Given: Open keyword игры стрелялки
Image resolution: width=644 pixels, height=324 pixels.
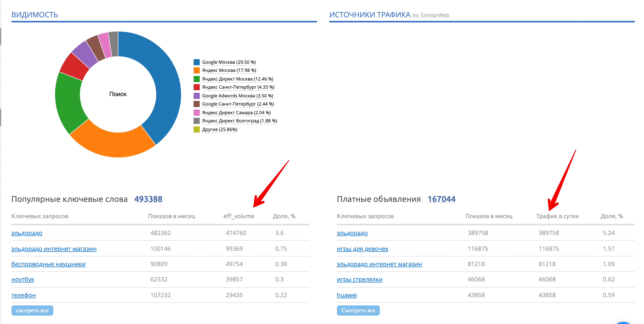Looking at the screenshot, I should (x=360, y=279).
